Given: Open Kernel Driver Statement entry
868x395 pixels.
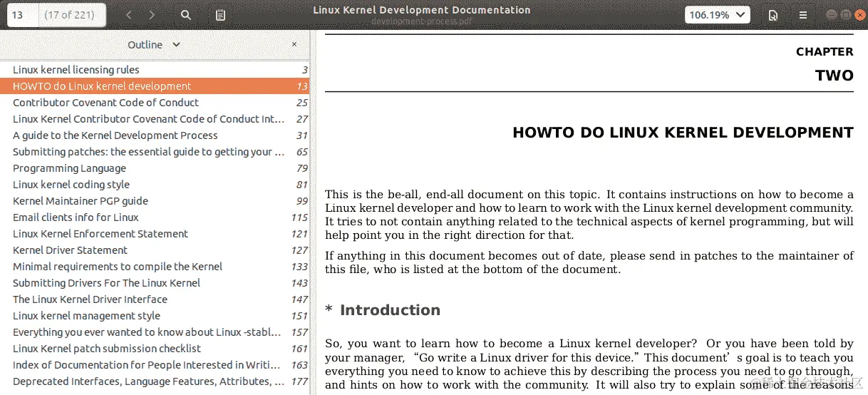Looking at the screenshot, I should [x=155, y=250].
